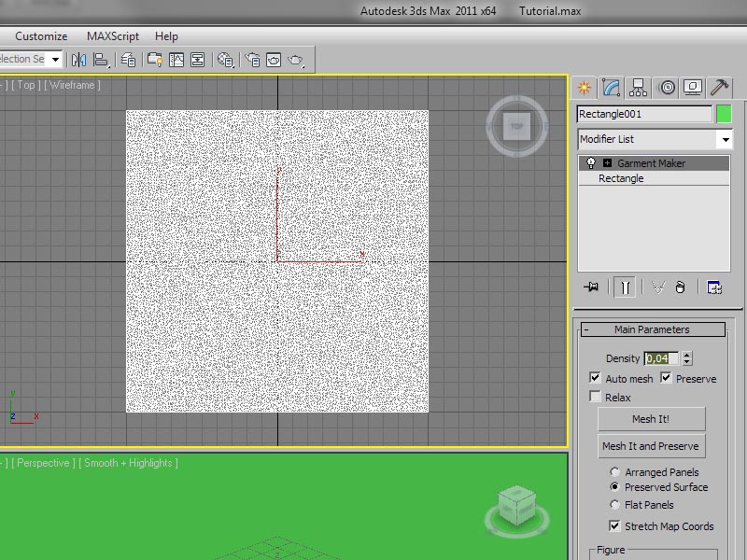The image size is (747, 560).
Task: Open the Customize menu
Action: [x=41, y=36]
